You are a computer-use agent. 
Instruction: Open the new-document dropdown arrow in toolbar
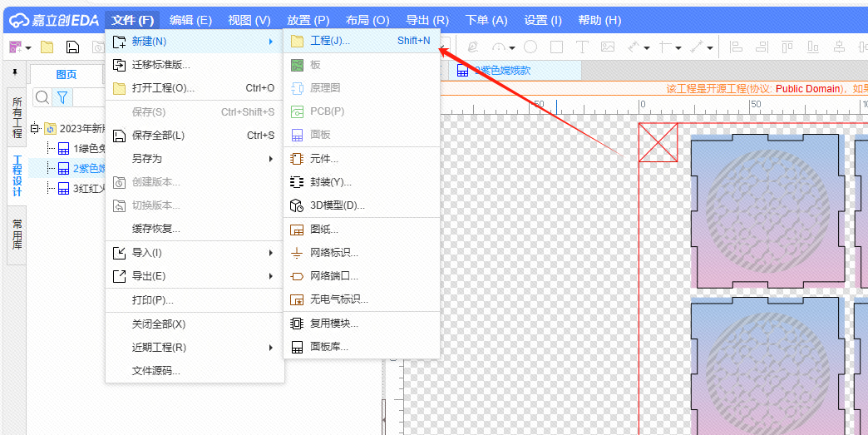tap(27, 48)
